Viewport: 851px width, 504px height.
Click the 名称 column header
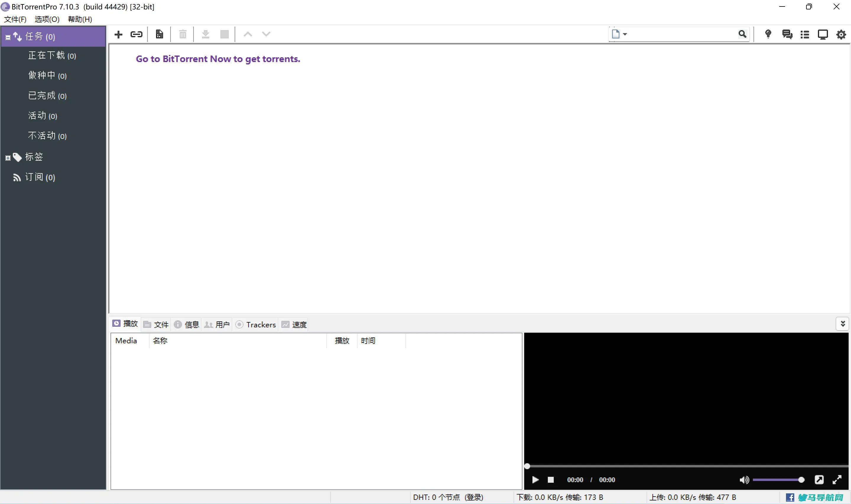[237, 341]
